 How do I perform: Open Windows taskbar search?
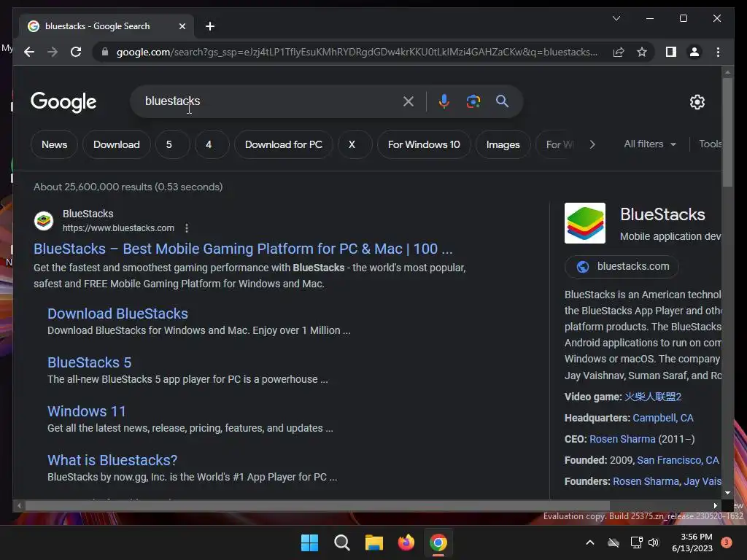pyautogui.click(x=341, y=542)
